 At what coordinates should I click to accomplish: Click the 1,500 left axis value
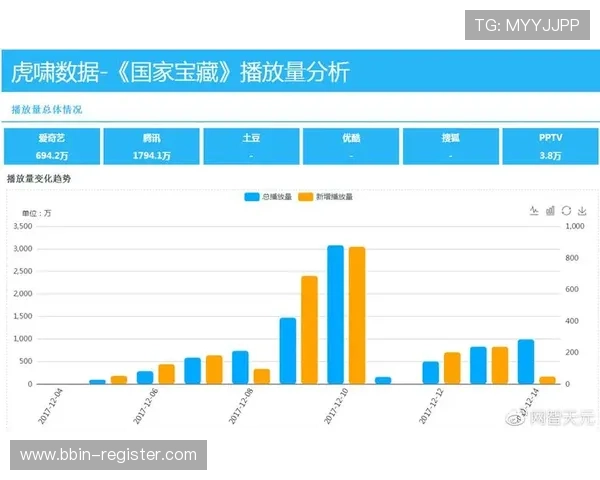(23, 316)
